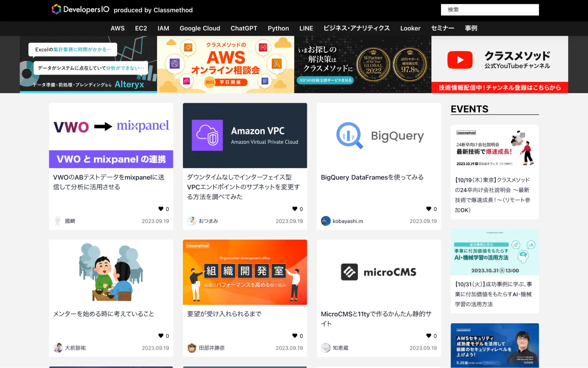Click heart icon on BigQuery DataFrames card
588x368 pixels.
(429, 209)
